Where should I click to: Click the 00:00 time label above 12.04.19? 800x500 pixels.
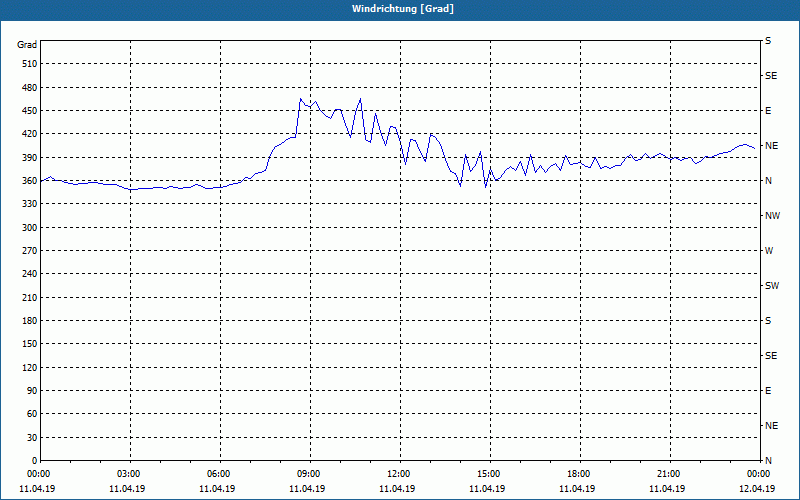(759, 474)
